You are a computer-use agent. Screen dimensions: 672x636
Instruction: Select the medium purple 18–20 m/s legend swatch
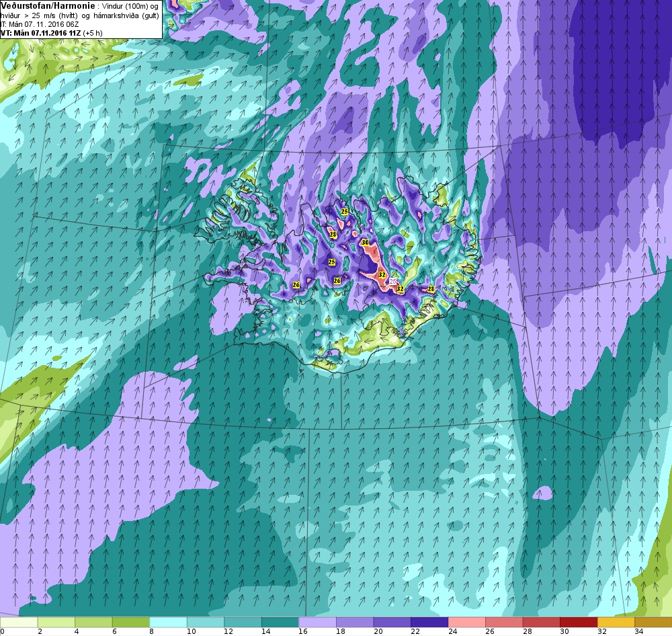click(354, 622)
